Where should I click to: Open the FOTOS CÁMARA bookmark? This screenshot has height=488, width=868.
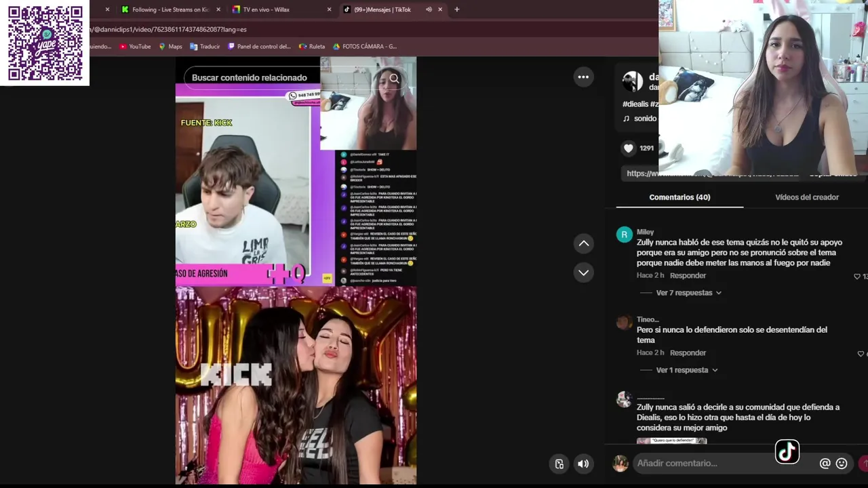(365, 46)
